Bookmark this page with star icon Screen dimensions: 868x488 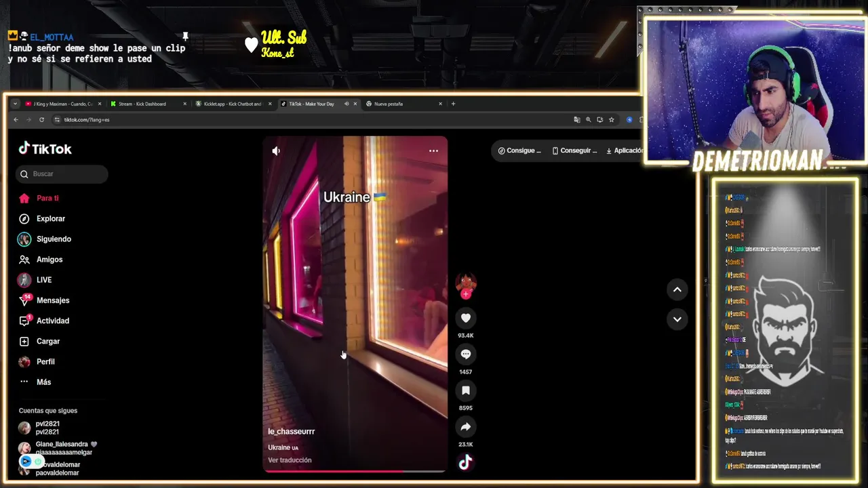point(612,120)
